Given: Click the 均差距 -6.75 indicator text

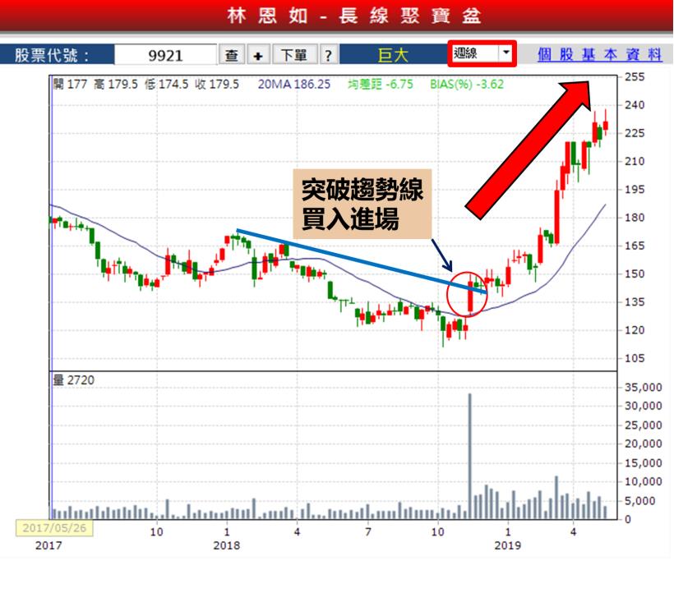Looking at the screenshot, I should pos(381,84).
